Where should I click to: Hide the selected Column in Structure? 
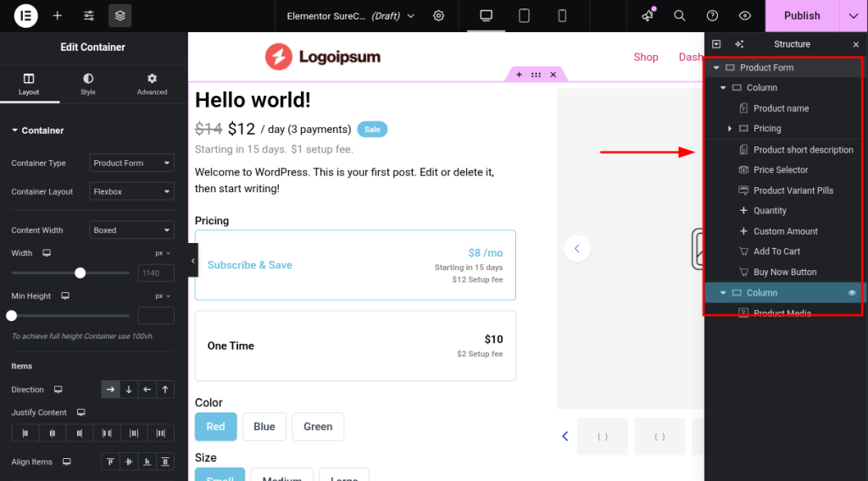pos(852,293)
